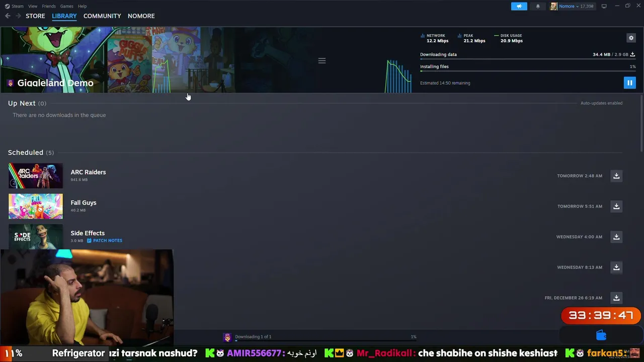
Task: Click TOMORROW 2:48 AM schedule time
Action: (580, 176)
